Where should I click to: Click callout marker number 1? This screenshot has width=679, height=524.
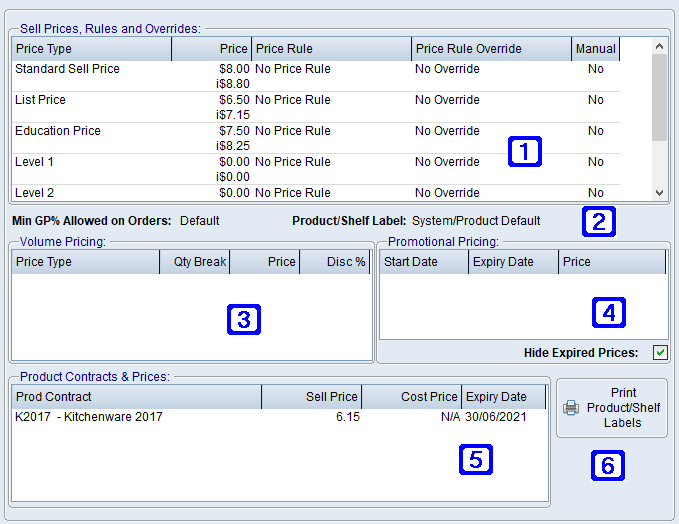525,151
